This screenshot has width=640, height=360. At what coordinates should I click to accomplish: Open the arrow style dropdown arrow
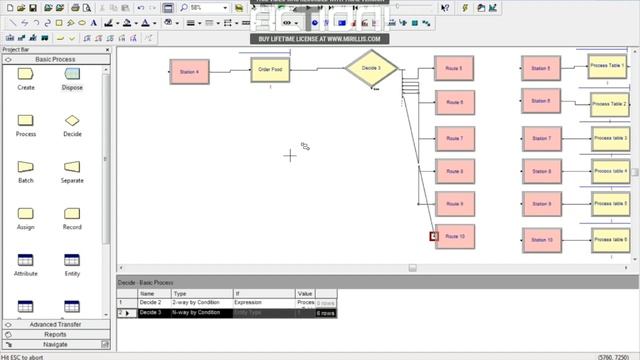237,23
